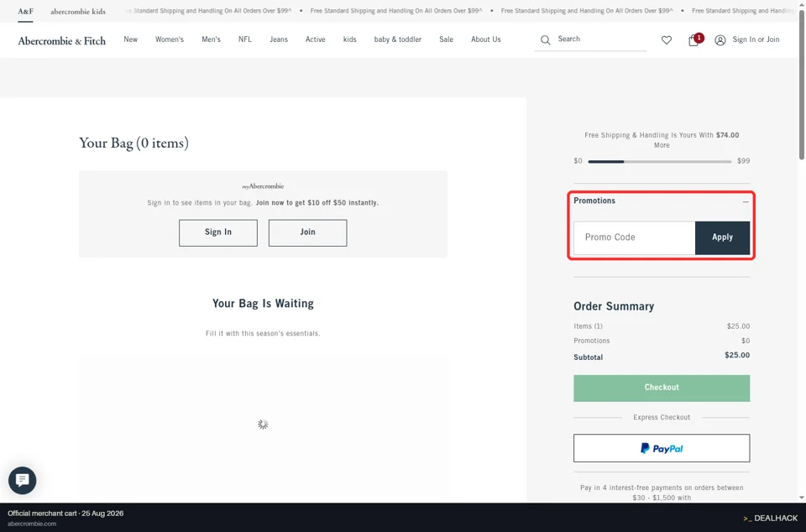Screen dimensions: 806x532
Task: Click the Order Summary heading
Action: (614, 306)
